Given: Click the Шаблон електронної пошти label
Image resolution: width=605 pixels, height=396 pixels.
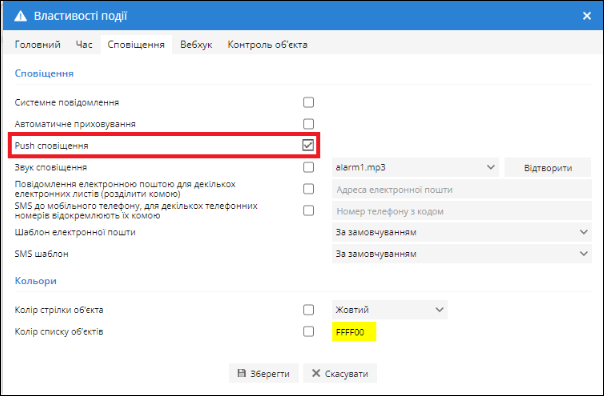Looking at the screenshot, I should (x=75, y=232).
